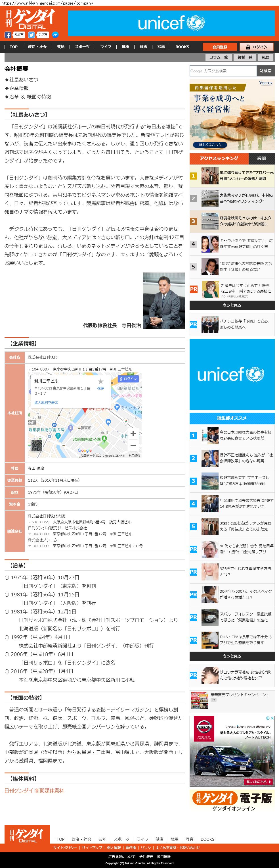
Task: Click もっと見る under 編集部オススメ
Action: [x=232, y=656]
